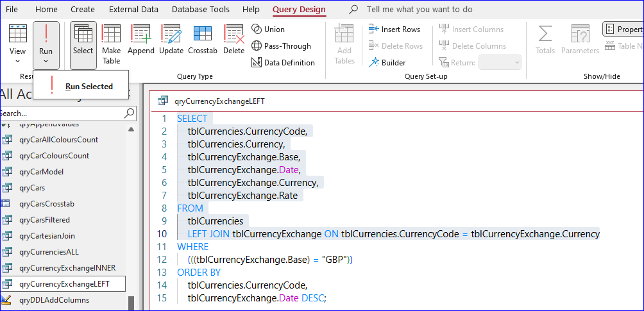Image resolution: width=644 pixels, height=311 pixels.
Task: Click Delete Columns in Query Set-up
Action: coord(472,46)
